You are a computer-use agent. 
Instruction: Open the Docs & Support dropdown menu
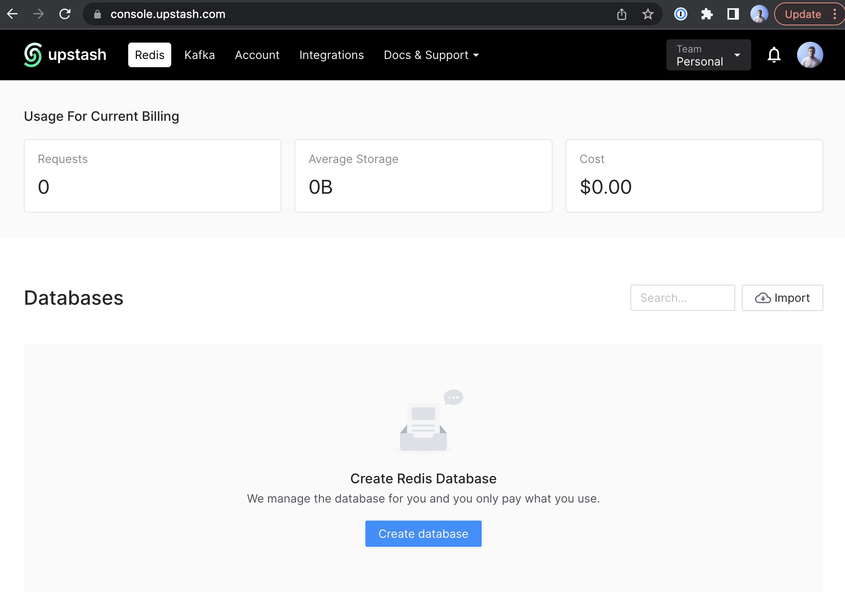431,55
